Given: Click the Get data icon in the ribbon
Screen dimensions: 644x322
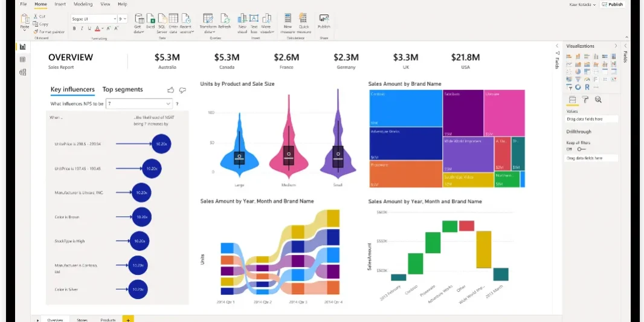Looking at the screenshot, I should point(139,19).
